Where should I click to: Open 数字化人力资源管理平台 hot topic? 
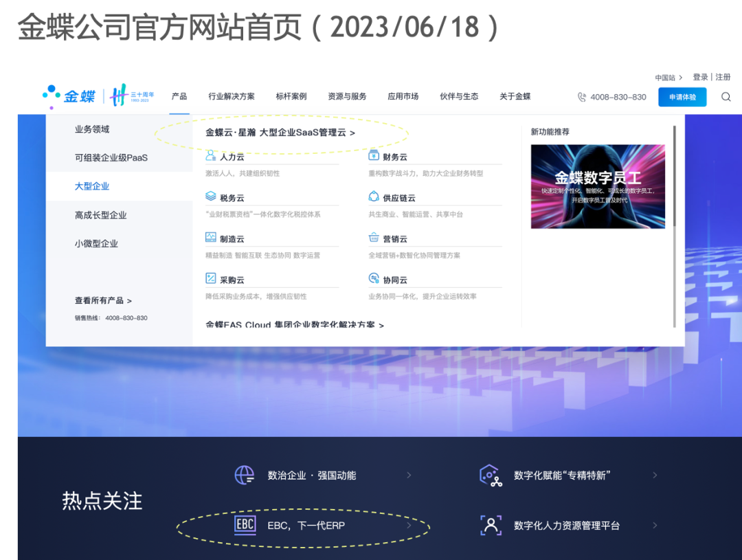click(x=566, y=526)
